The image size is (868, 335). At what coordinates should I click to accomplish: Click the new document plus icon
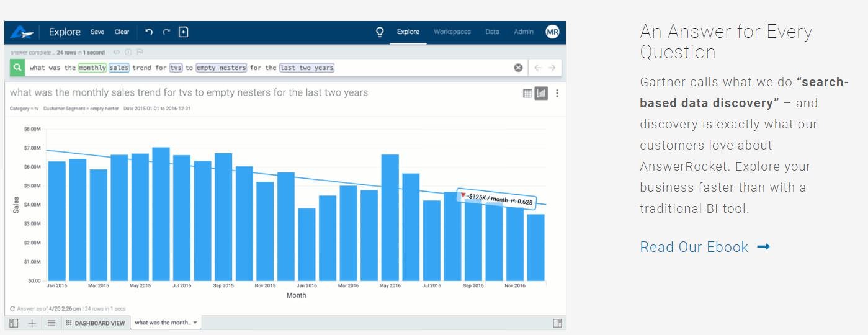click(x=183, y=32)
